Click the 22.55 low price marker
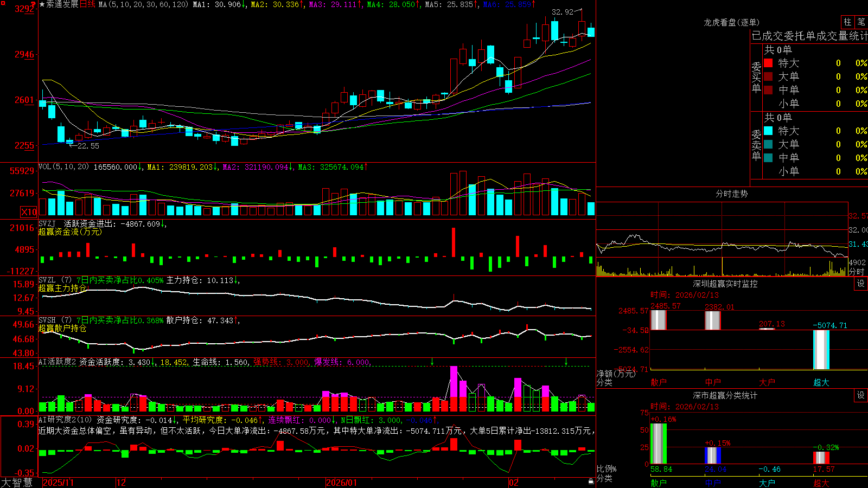Image resolution: width=868 pixels, height=488 pixels. [x=88, y=146]
